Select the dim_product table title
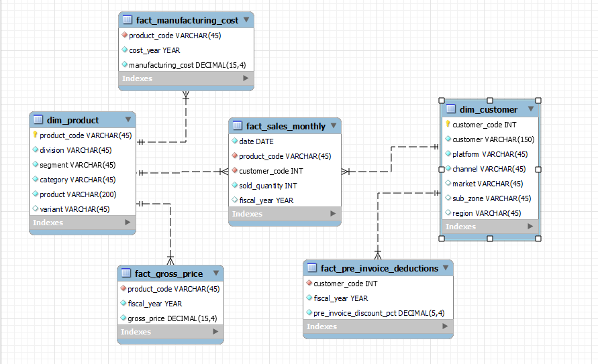Viewport: 598px width, 364px height. click(x=73, y=120)
